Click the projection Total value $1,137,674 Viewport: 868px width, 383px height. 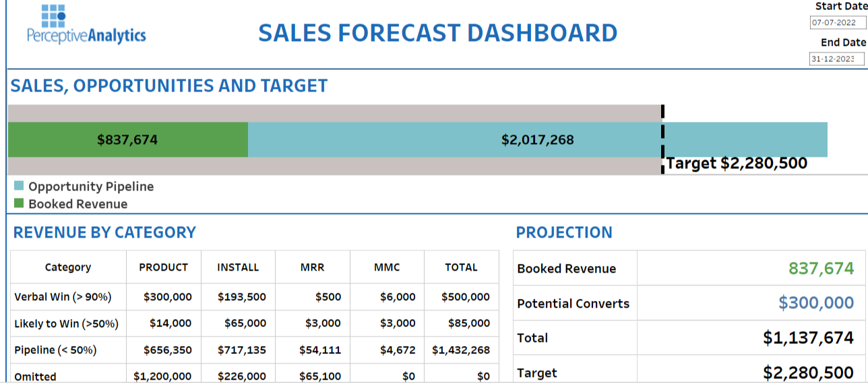[808, 338]
